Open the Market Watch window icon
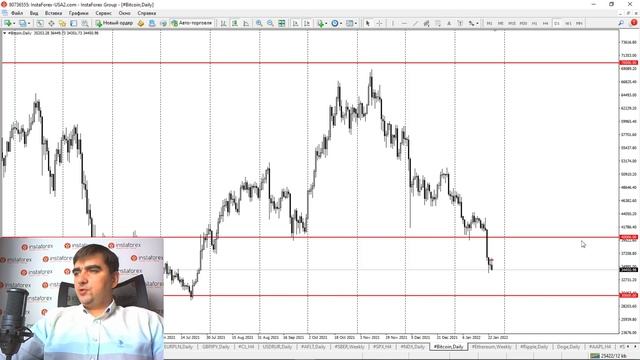This screenshot has width=640, height=360. pos(40,23)
